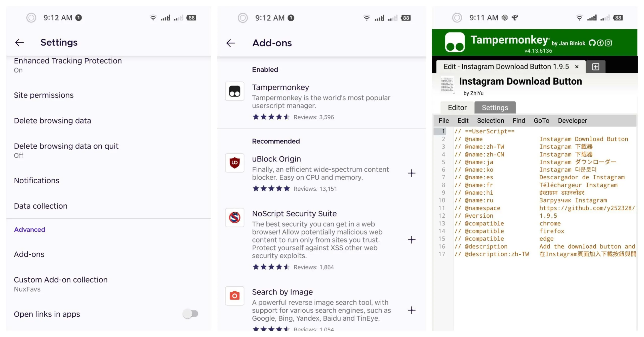The height and width of the screenshot is (337, 644).
Task: Add NoScript Security Suite with plus icon
Action: [x=412, y=240]
